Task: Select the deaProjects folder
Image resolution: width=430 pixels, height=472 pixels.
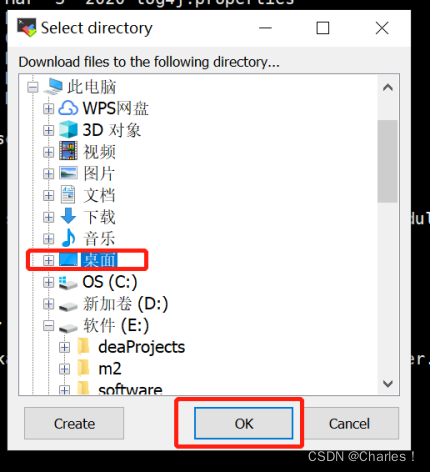Action: coord(141,347)
